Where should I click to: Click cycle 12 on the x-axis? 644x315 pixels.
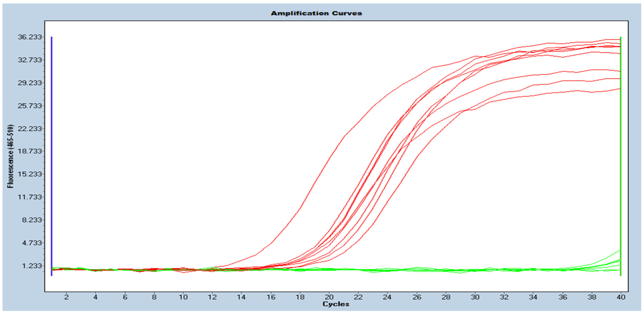pos(212,297)
